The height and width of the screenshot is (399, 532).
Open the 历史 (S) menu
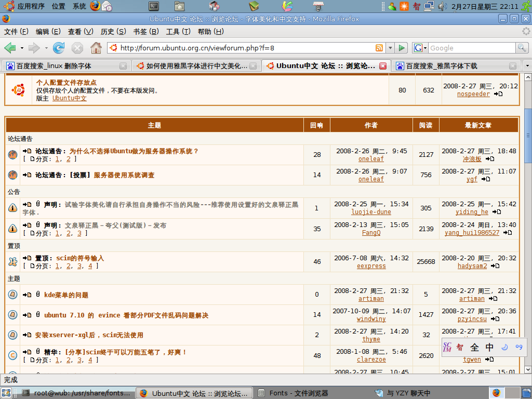pos(113,32)
